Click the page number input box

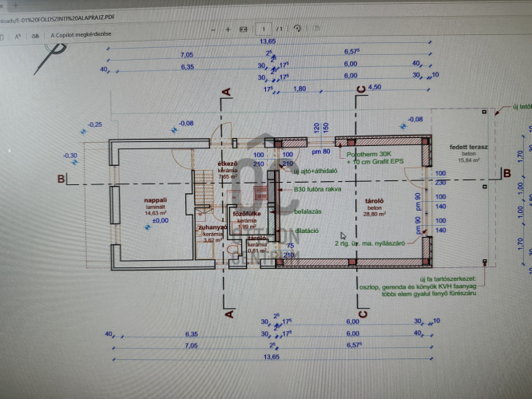point(264,28)
